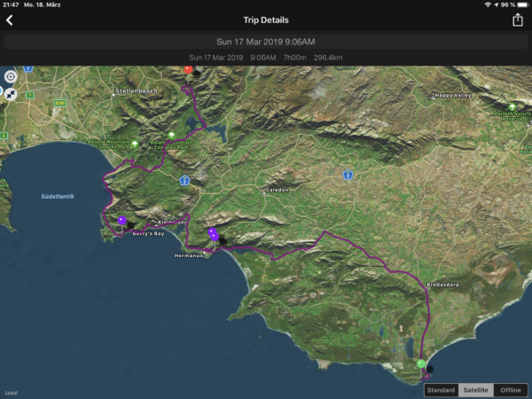Tap the Bredasdorp town label
Image resolution: width=532 pixels, height=399 pixels.
[x=442, y=285]
